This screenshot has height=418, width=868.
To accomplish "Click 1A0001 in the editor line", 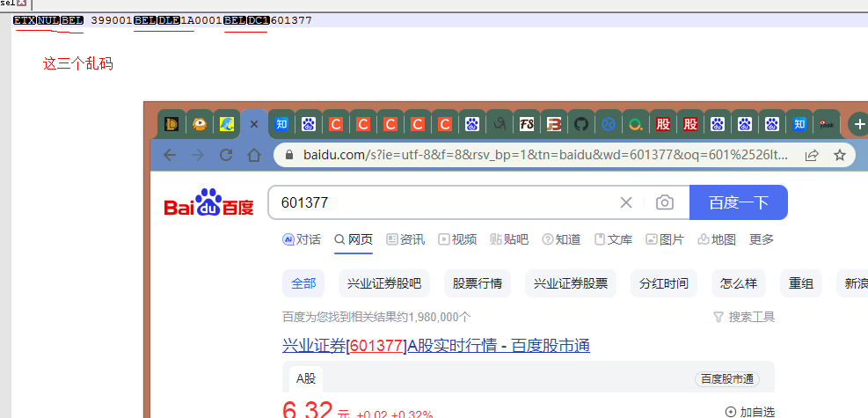I will coord(201,20).
